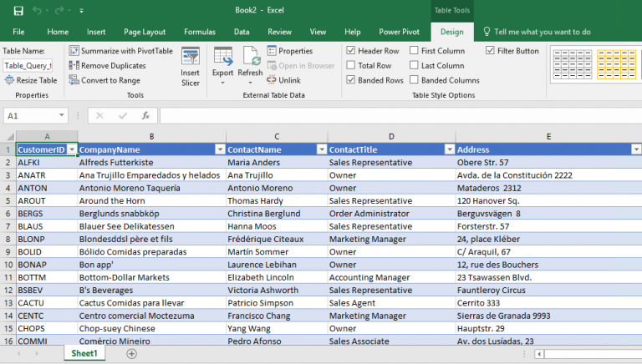Click Summarize with PivotTable icon
Viewport: 642px width, 364px height.
pyautogui.click(x=74, y=51)
